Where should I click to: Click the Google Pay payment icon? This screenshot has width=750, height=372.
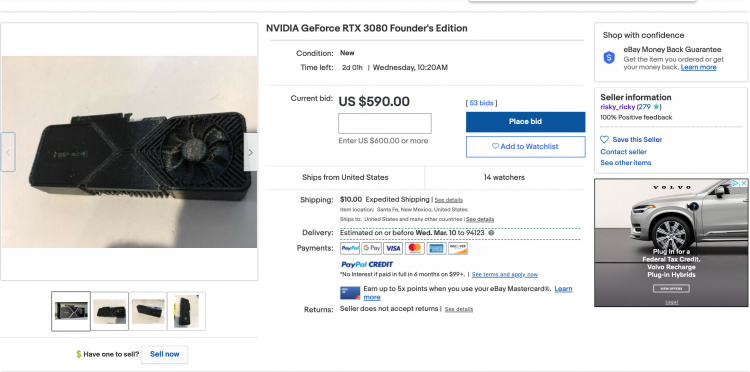pyautogui.click(x=372, y=248)
